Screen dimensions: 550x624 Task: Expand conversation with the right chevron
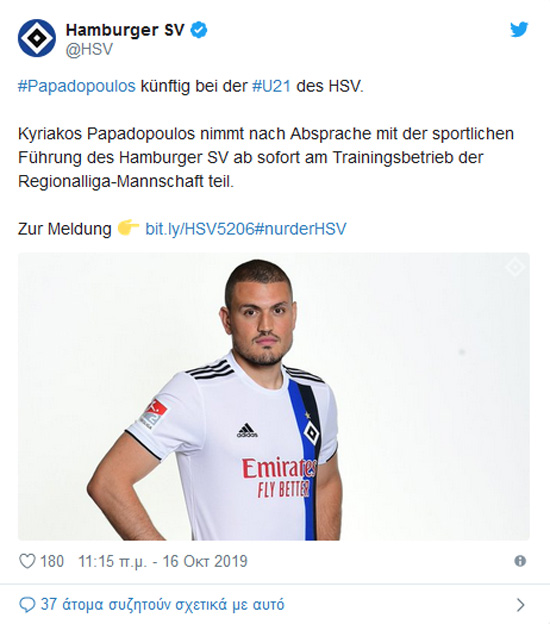tap(520, 605)
